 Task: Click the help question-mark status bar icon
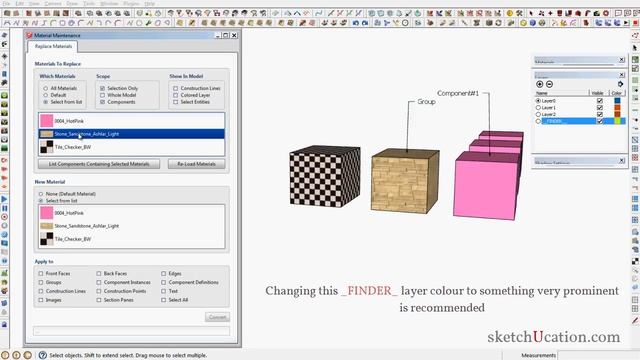(42, 355)
